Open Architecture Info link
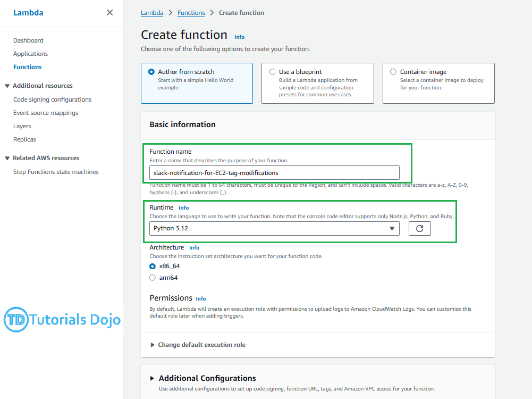The height and width of the screenshot is (399, 532). tap(195, 248)
